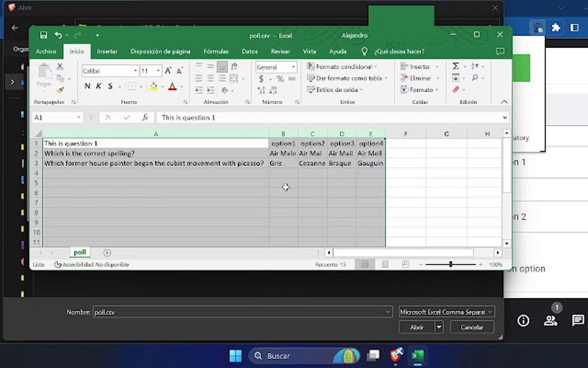This screenshot has height=368, width=588.
Task: Click the Wrap text (ajustar texto) icon
Action: coord(234,67)
